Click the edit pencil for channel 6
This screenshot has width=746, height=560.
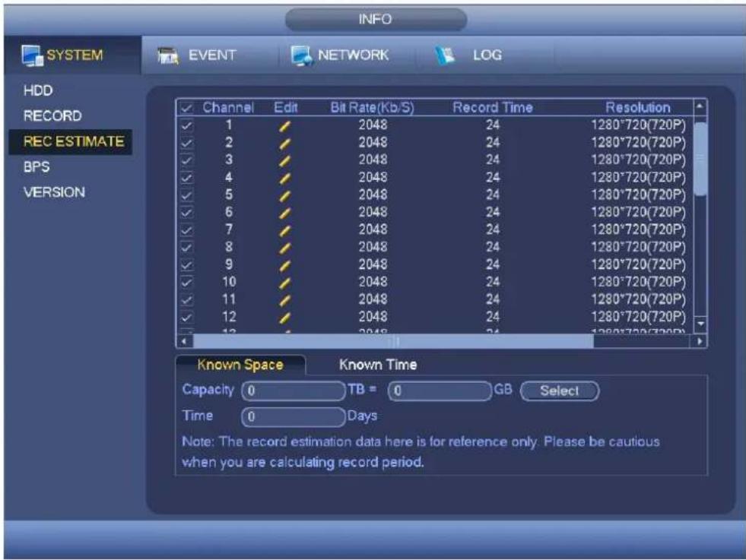pos(284,214)
